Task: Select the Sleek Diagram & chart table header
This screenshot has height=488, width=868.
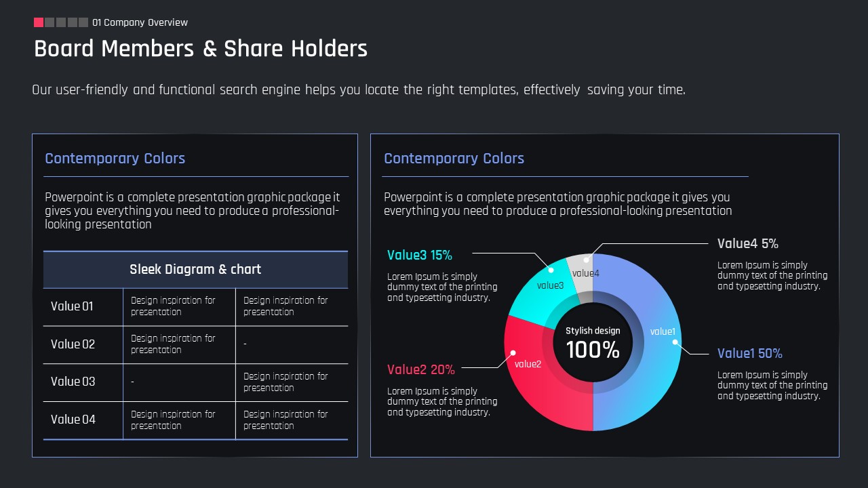Action: (195, 269)
